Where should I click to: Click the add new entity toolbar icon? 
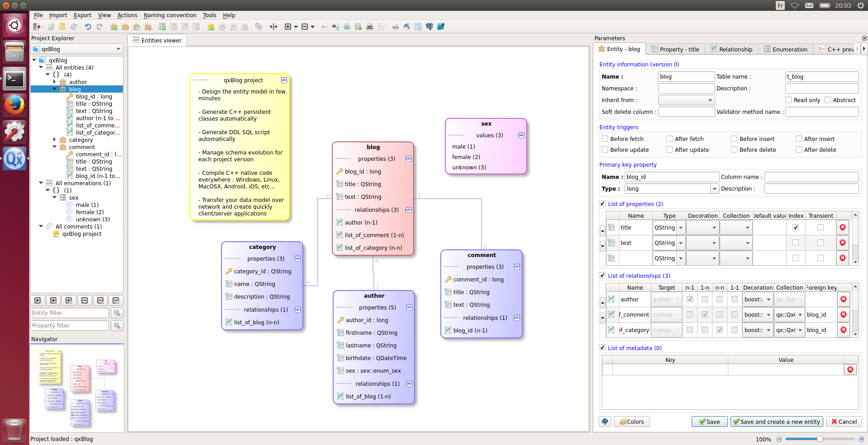click(114, 27)
